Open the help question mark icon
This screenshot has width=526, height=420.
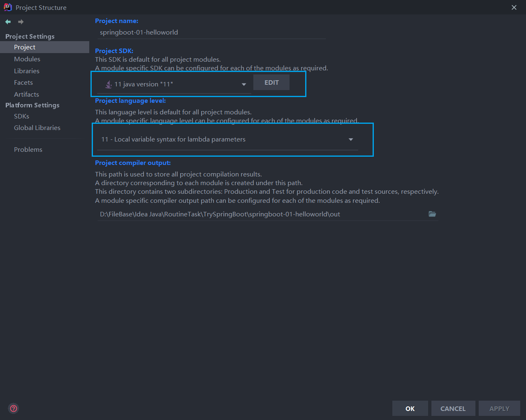pyautogui.click(x=14, y=408)
